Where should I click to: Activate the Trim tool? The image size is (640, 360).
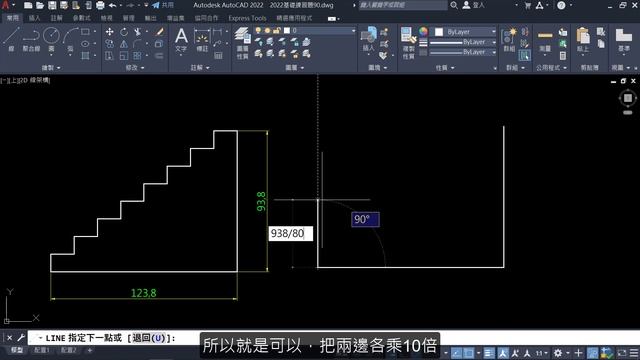click(x=138, y=31)
